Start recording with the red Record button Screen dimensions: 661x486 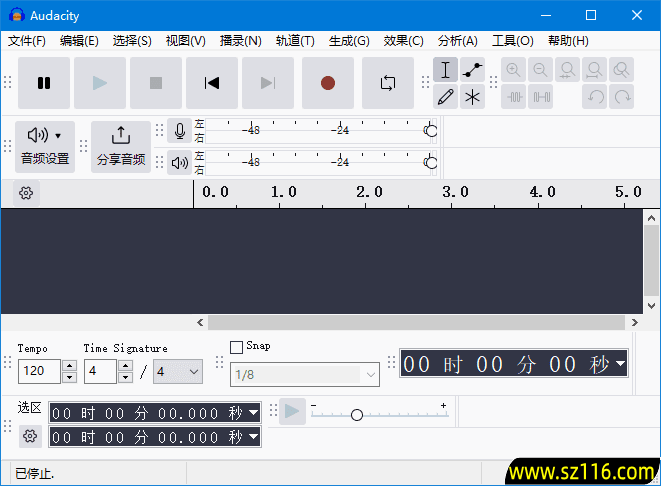[x=328, y=83]
